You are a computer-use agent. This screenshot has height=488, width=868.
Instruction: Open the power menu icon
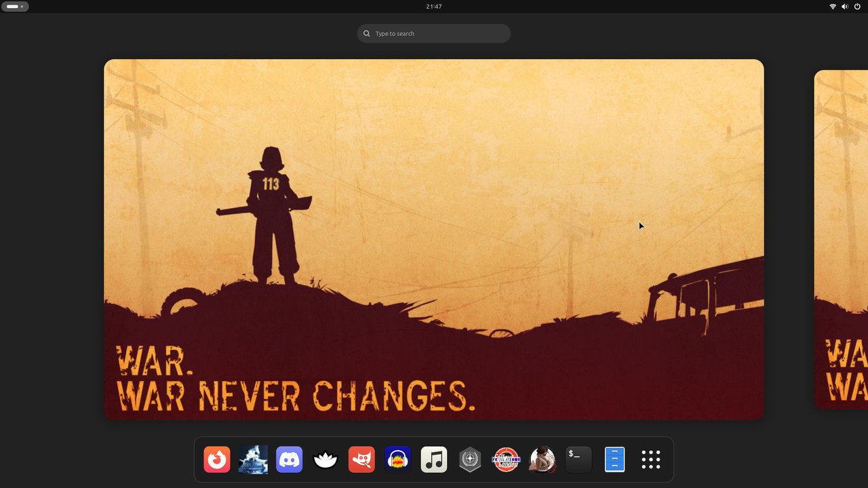(857, 6)
